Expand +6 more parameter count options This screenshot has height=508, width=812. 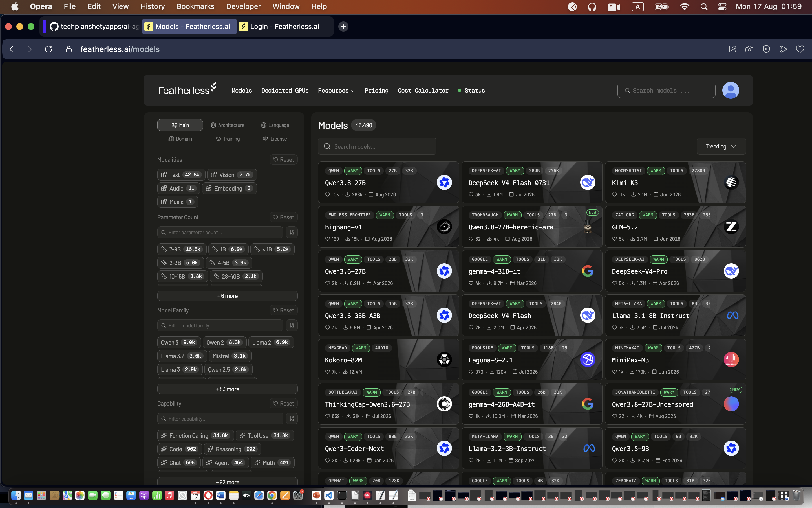click(227, 296)
